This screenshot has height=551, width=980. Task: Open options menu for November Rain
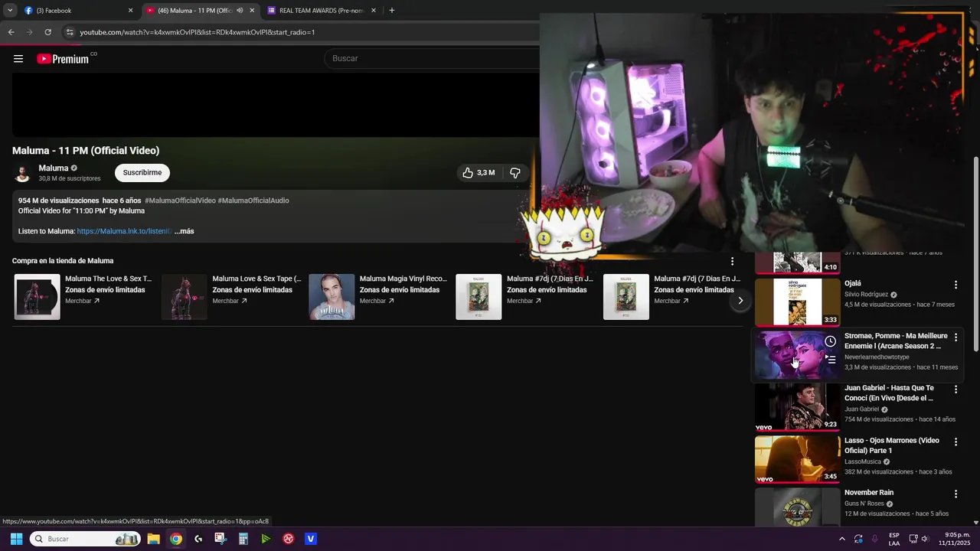955,494
